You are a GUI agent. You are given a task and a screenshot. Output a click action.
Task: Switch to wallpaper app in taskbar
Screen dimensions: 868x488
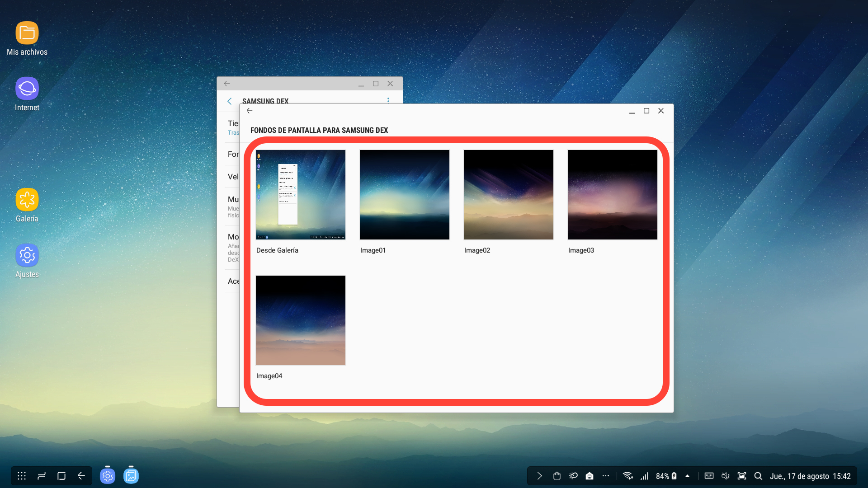coord(131,476)
